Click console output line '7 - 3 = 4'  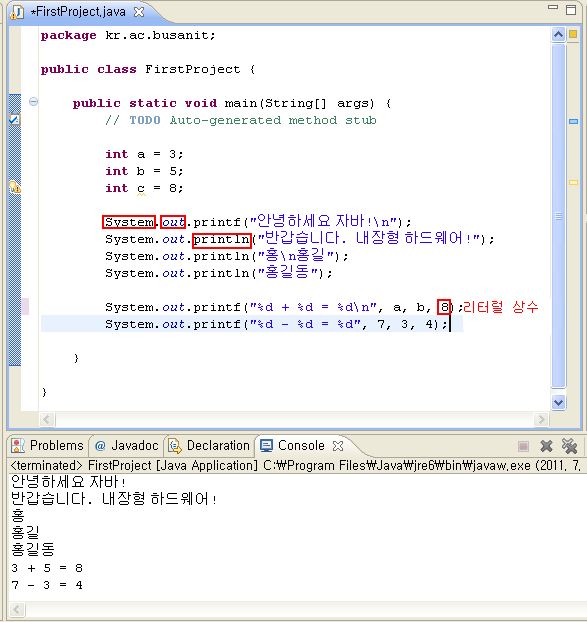pyautogui.click(x=47, y=585)
